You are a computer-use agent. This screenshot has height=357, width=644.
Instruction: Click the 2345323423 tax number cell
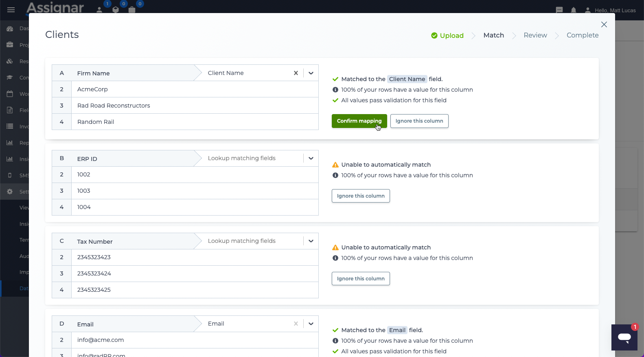195,257
